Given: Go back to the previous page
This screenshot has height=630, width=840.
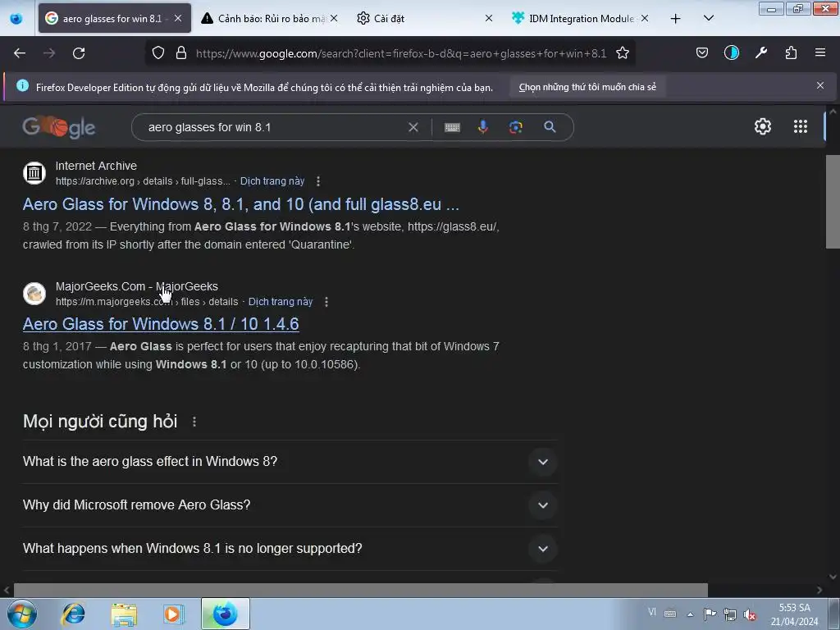Looking at the screenshot, I should point(20,53).
